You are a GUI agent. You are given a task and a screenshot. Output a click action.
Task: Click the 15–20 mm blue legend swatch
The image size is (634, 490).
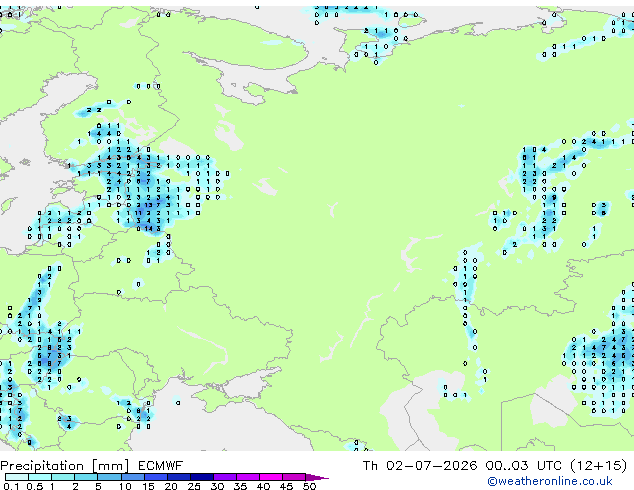pos(156,477)
